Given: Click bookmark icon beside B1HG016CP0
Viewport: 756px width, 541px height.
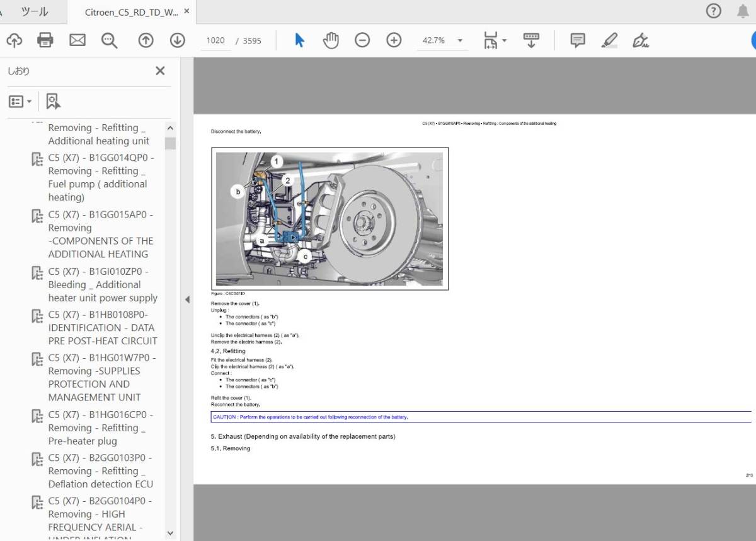Looking at the screenshot, I should click(x=37, y=417).
